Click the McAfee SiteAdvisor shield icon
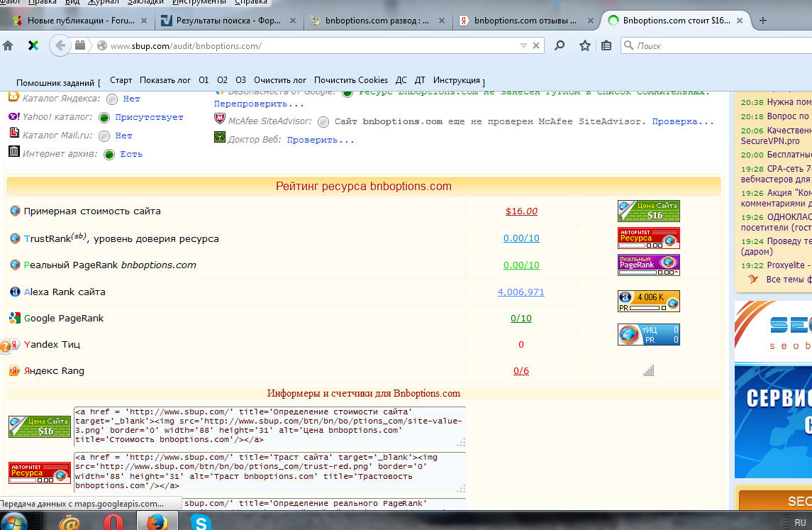 [220, 121]
